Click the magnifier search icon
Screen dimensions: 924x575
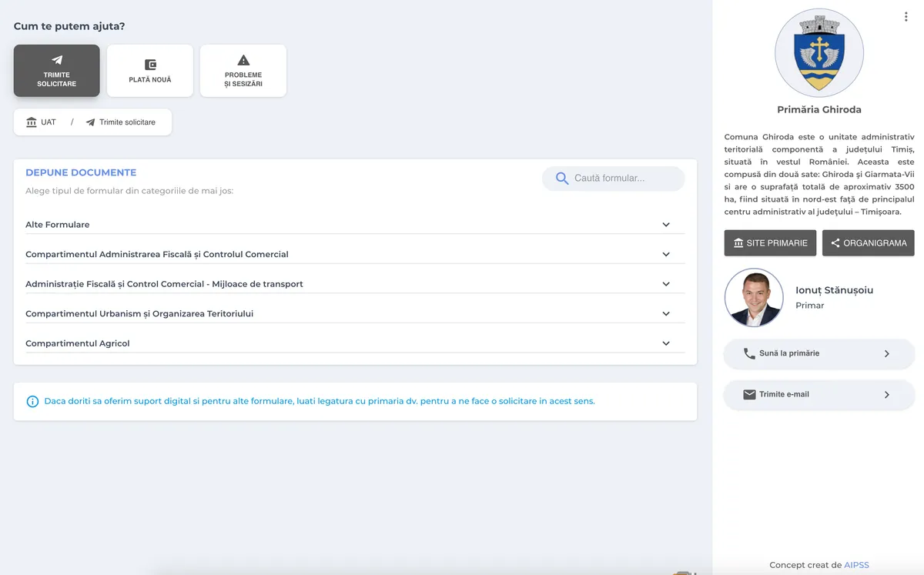click(x=562, y=179)
